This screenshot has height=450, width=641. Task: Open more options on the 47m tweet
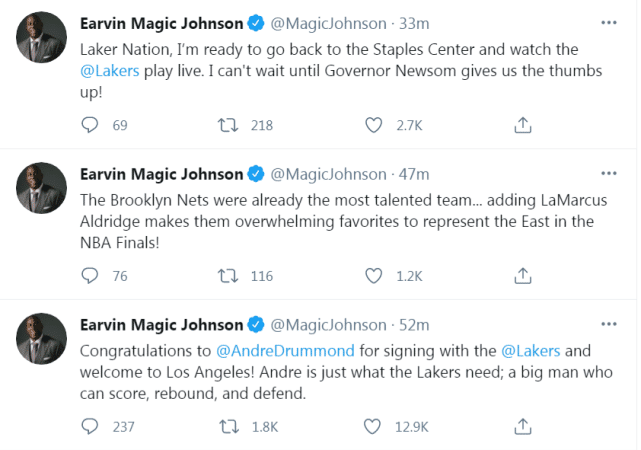pos(608,173)
